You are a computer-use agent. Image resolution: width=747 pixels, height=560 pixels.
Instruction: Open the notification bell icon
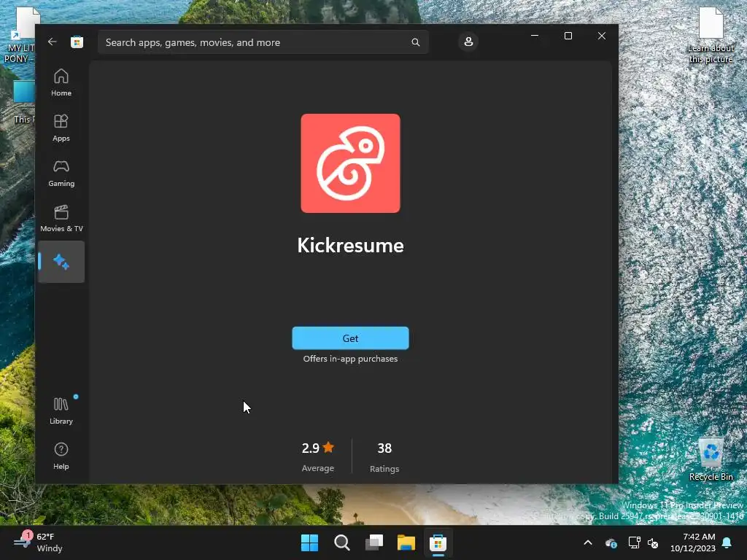tap(727, 542)
